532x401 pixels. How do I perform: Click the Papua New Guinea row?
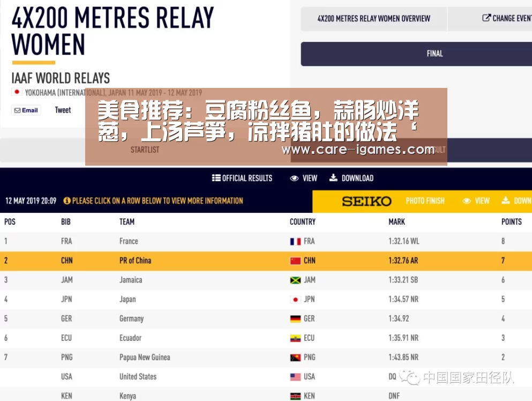click(266, 358)
